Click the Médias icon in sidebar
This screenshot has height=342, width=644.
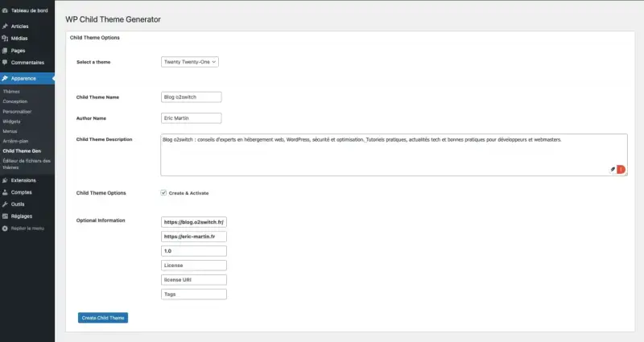pyautogui.click(x=5, y=38)
